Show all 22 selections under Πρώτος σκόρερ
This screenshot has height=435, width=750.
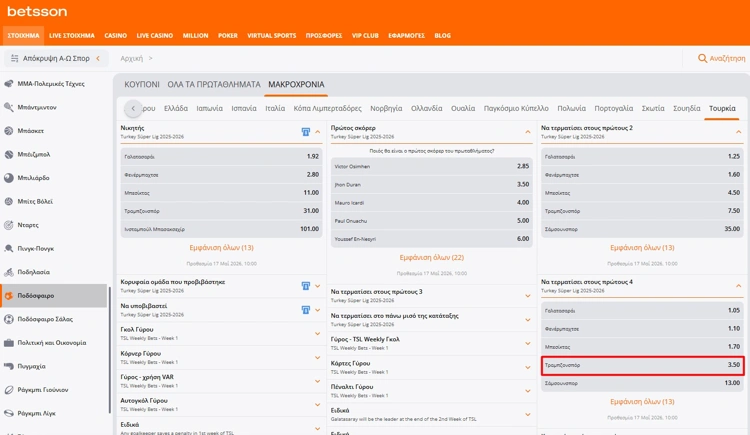click(431, 257)
